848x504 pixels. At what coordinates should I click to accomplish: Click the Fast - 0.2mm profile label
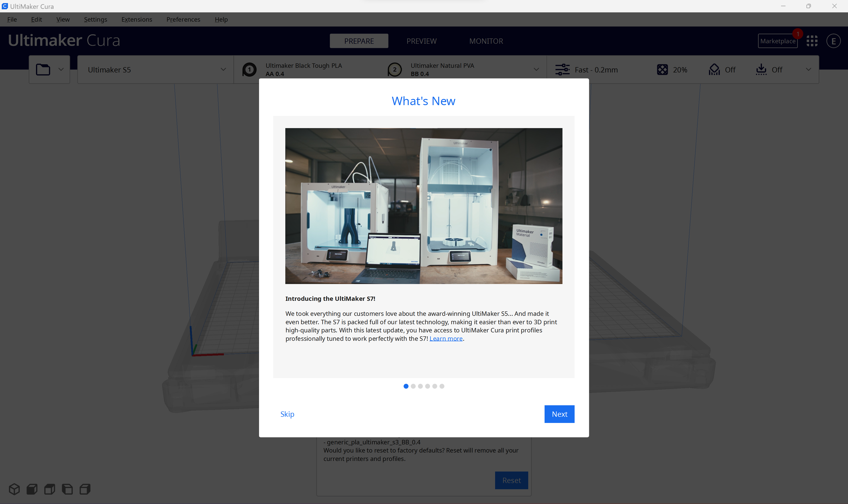(x=596, y=70)
